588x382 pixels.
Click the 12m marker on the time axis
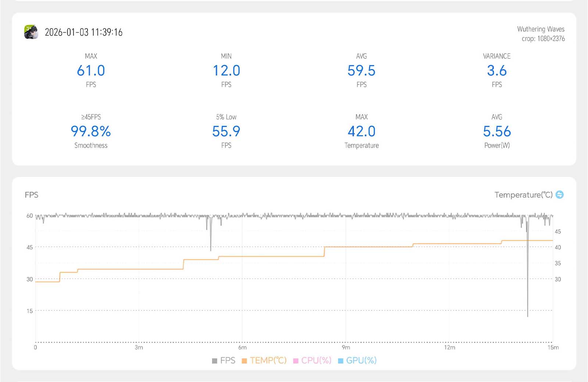449,347
